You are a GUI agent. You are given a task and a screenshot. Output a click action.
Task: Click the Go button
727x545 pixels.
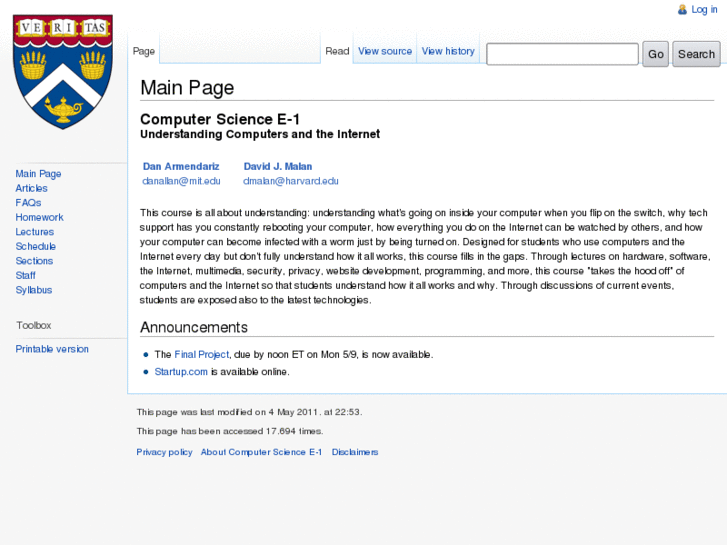[x=655, y=54]
